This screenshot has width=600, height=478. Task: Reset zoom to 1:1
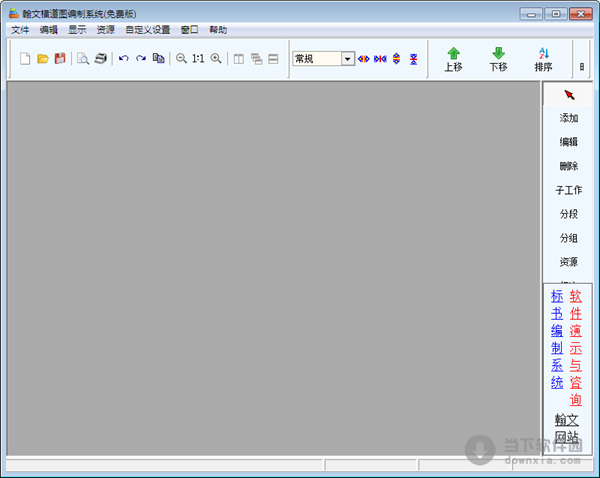click(198, 59)
